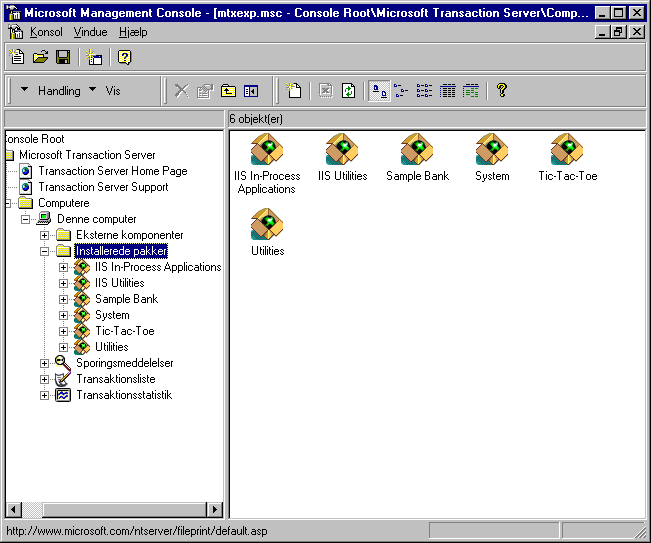Click the New console toolbar icon

tap(17, 57)
